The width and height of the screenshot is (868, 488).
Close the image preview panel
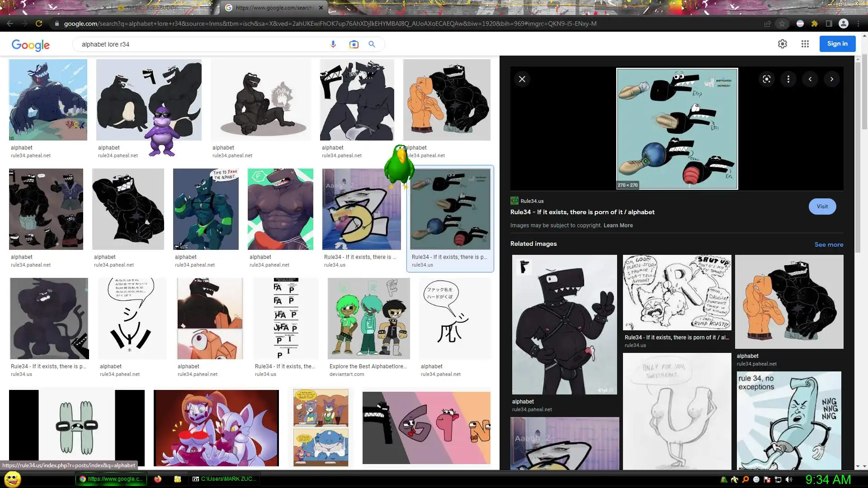click(522, 79)
